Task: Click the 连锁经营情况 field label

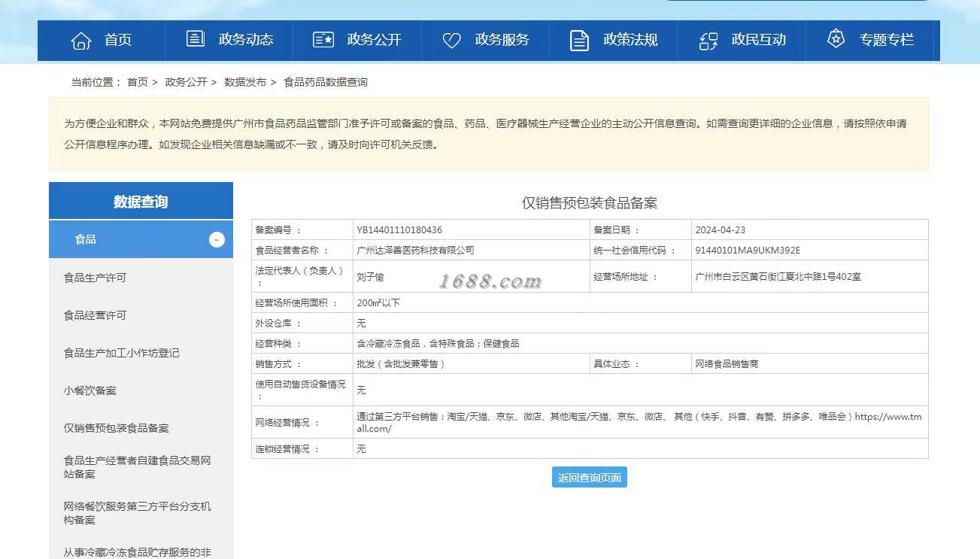Action: click(x=287, y=449)
